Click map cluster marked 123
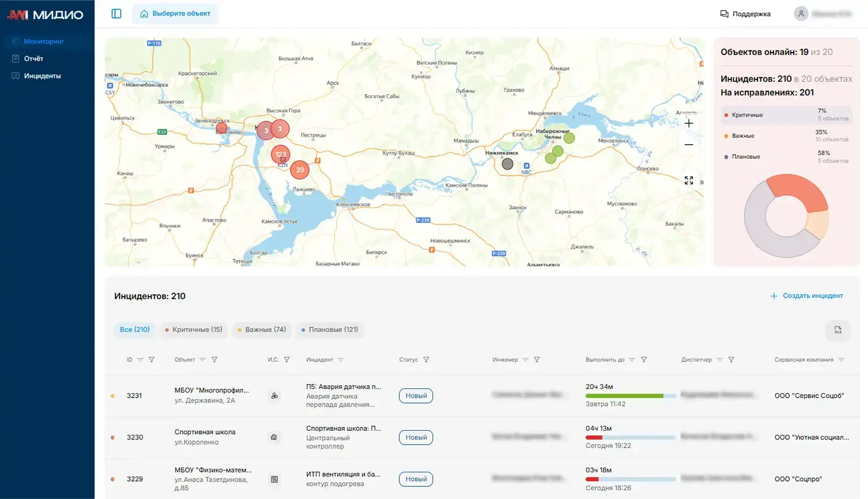This screenshot has width=868, height=499. [281, 154]
